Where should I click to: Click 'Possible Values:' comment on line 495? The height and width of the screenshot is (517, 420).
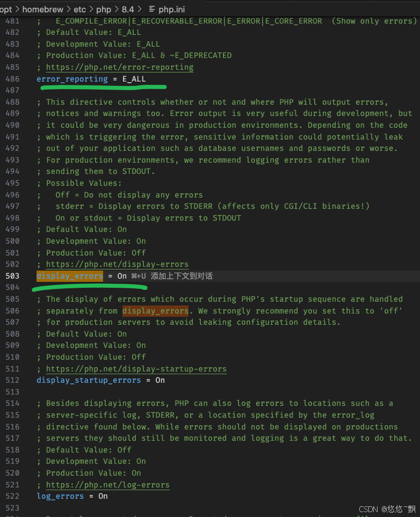(x=84, y=183)
